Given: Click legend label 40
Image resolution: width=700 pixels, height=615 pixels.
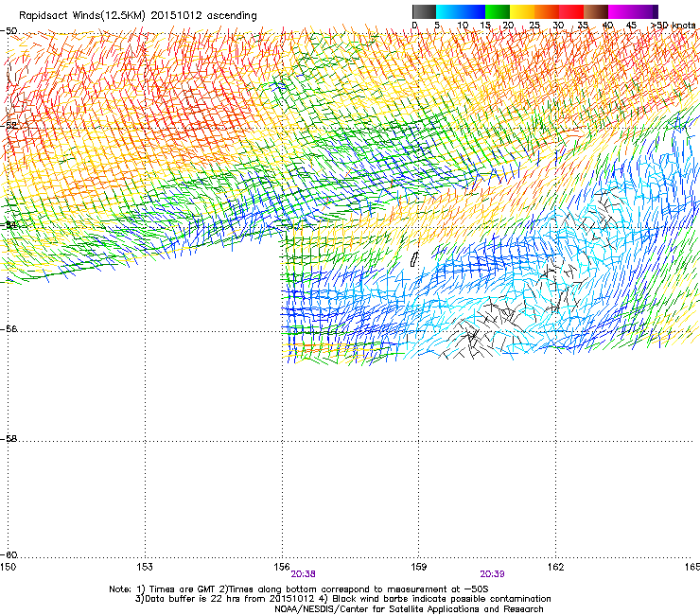Looking at the screenshot, I should pos(607,26).
